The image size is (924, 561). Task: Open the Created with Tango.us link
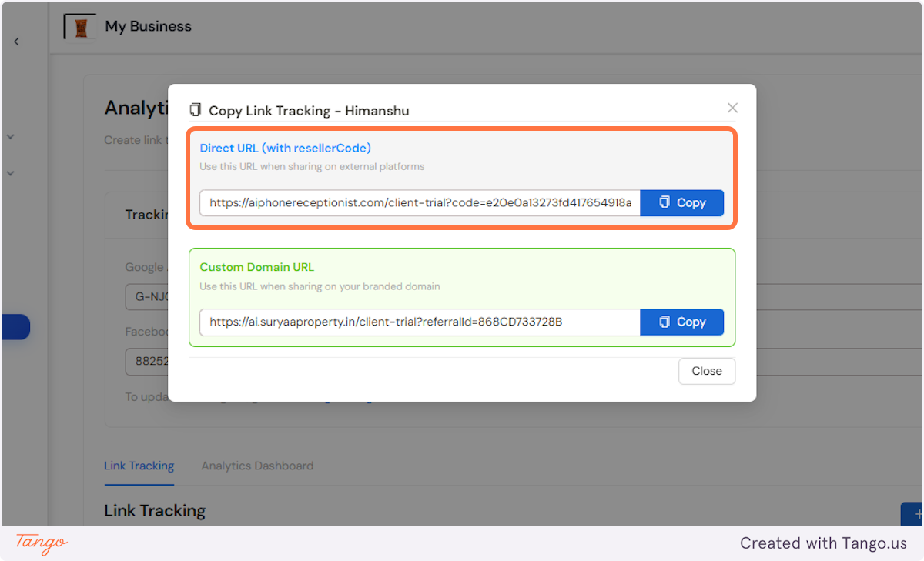pyautogui.click(x=823, y=543)
